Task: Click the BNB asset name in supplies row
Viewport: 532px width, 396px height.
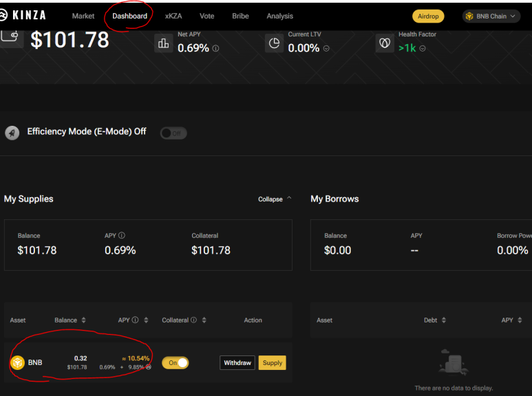Action: click(35, 362)
